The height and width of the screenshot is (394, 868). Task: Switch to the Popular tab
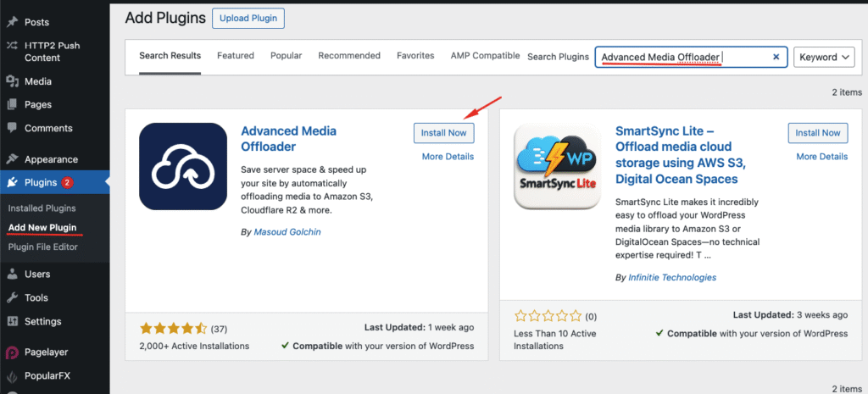[287, 55]
